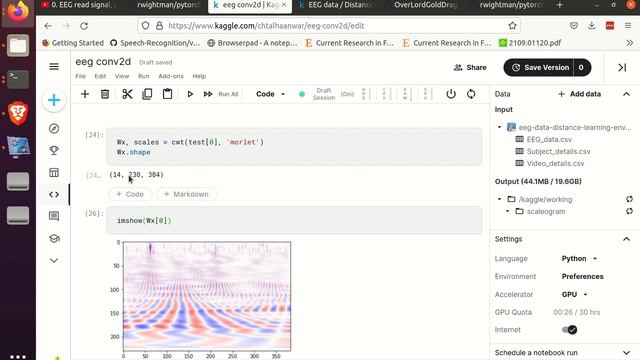Screen dimensions: 640x360
Task: Click the power session icon
Action: [451, 94]
